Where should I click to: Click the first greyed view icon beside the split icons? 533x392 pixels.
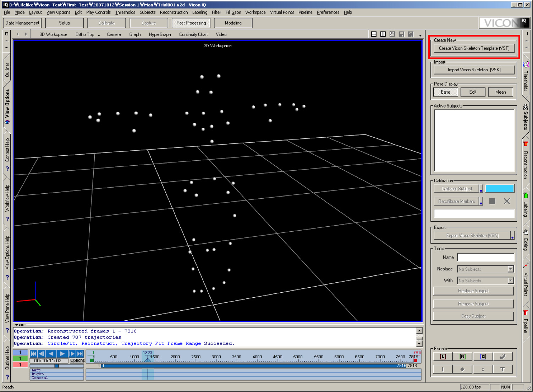pyautogui.click(x=392, y=34)
